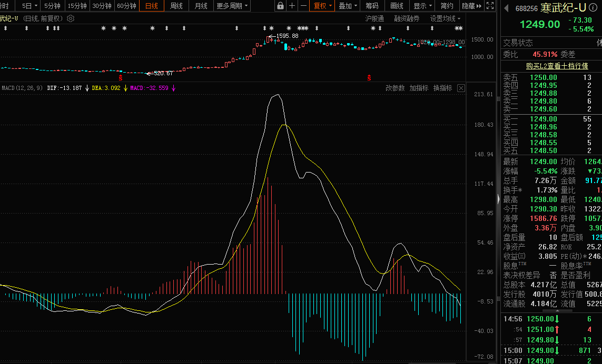Toggle the 简约 simple display mode

point(447,6)
